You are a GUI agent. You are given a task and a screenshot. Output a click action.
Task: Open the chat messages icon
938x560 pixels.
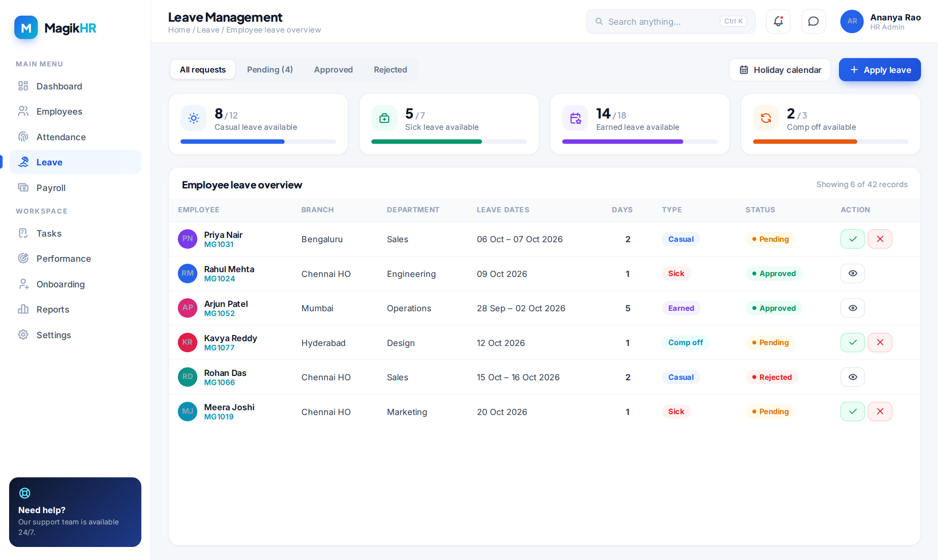click(x=813, y=21)
